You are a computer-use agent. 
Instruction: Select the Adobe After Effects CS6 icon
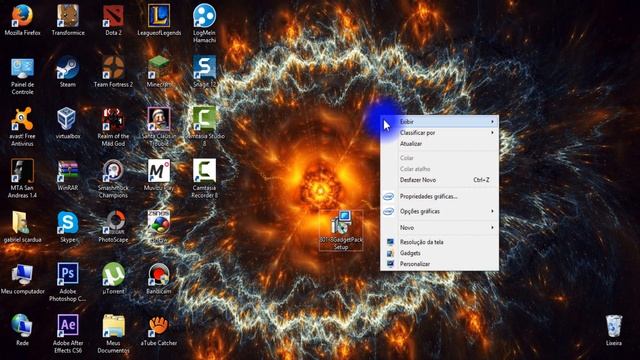pyautogui.click(x=68, y=326)
